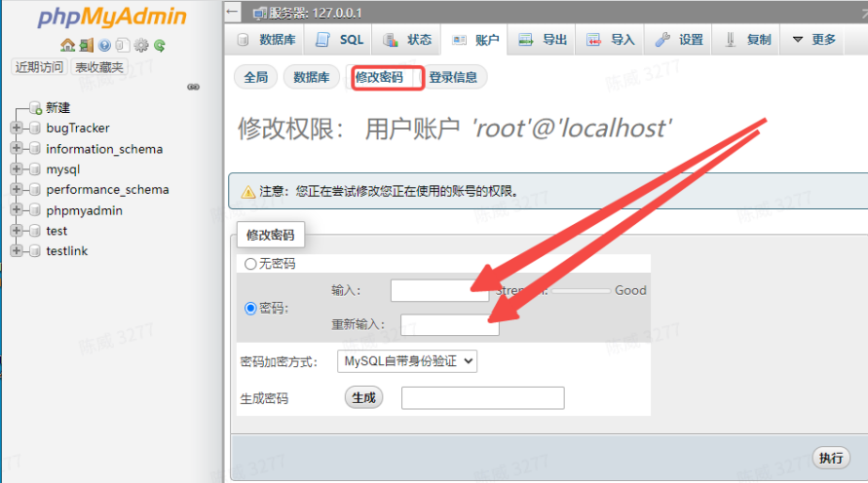Screen dimensions: 868x483
Task: Collapse panel with left arrow icon
Action: [x=232, y=13]
